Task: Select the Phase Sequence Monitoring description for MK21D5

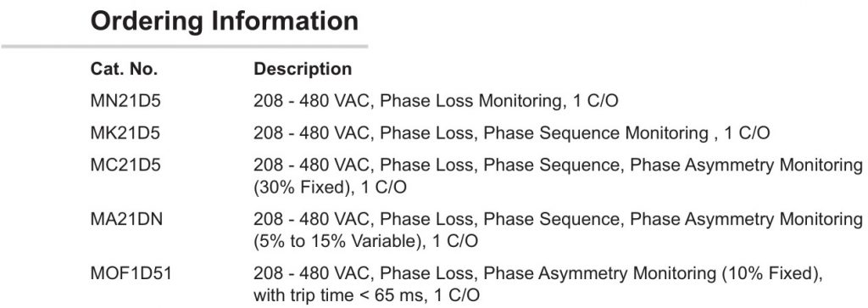Action: point(511,133)
